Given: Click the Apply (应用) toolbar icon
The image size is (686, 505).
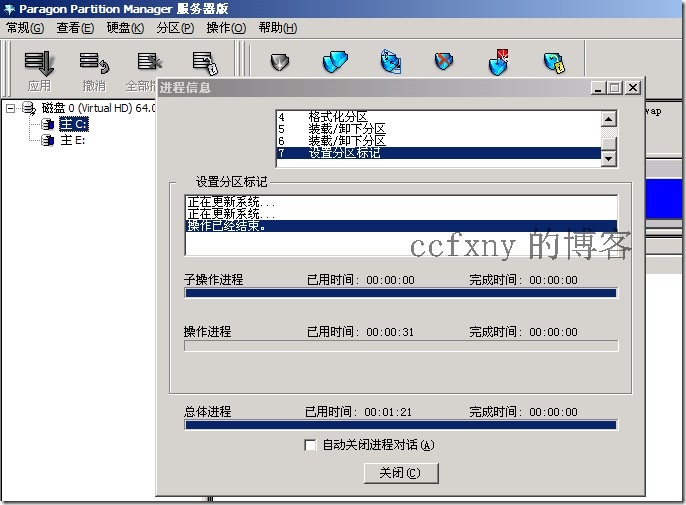Looking at the screenshot, I should point(39,63).
